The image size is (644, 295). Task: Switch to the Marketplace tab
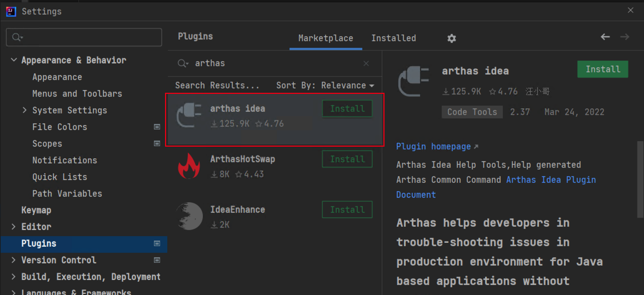(326, 38)
